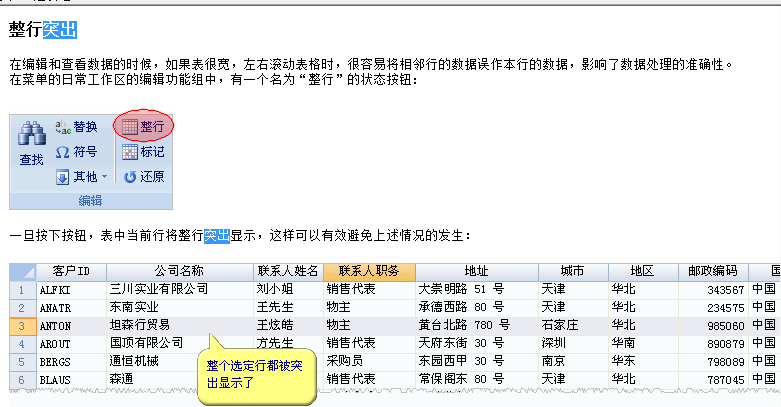Click the 城市 column header
The width and height of the screenshot is (781, 407).
pos(572,271)
